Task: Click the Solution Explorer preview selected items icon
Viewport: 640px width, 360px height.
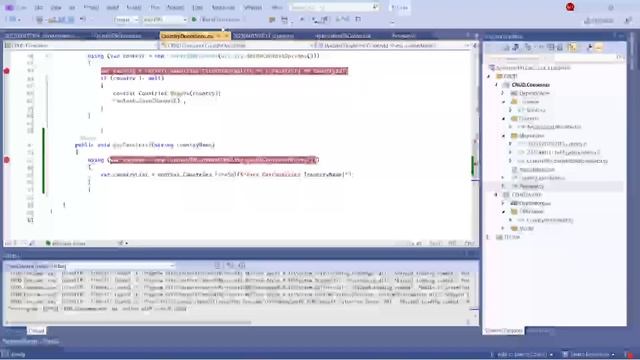Action: pos(599,48)
